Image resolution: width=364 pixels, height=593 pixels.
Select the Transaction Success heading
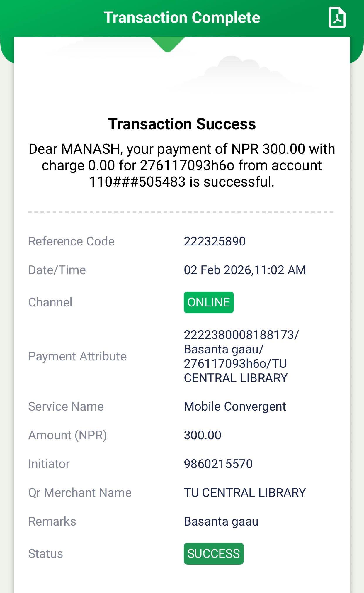click(x=182, y=124)
